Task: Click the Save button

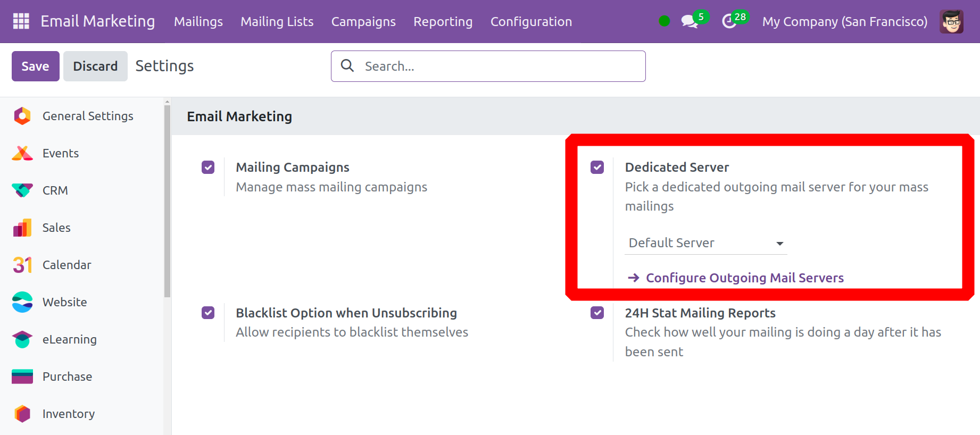Action: (x=35, y=66)
